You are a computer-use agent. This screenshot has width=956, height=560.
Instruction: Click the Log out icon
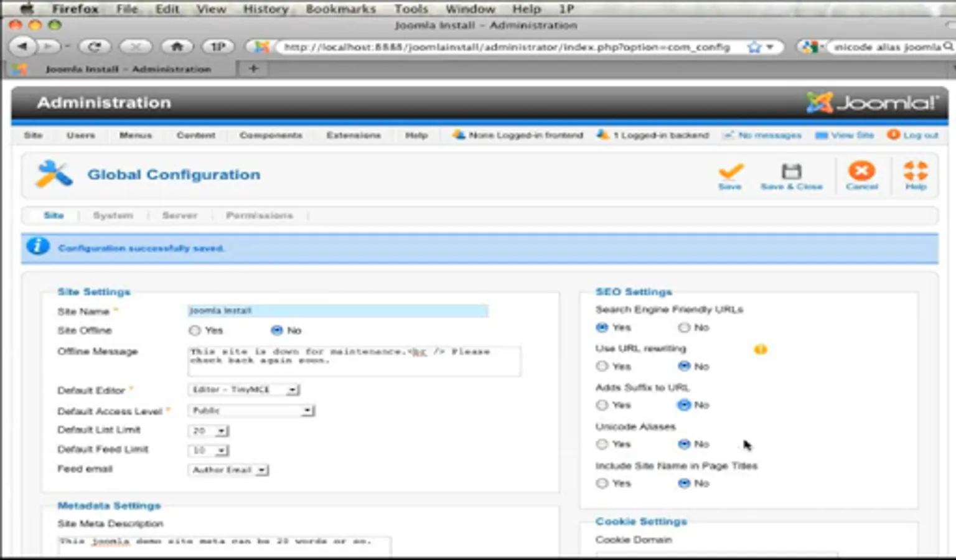pos(894,134)
